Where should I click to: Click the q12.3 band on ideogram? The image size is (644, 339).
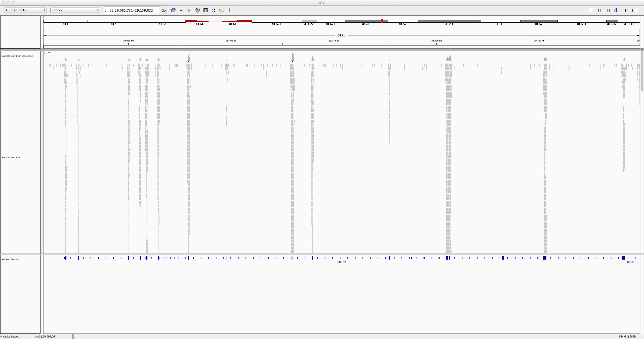tap(449, 21)
